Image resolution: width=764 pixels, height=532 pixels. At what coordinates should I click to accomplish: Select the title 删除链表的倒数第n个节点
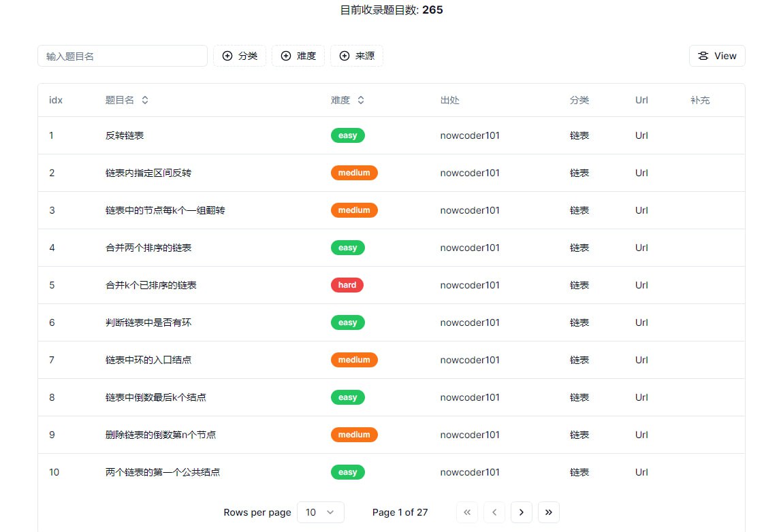tap(160, 435)
